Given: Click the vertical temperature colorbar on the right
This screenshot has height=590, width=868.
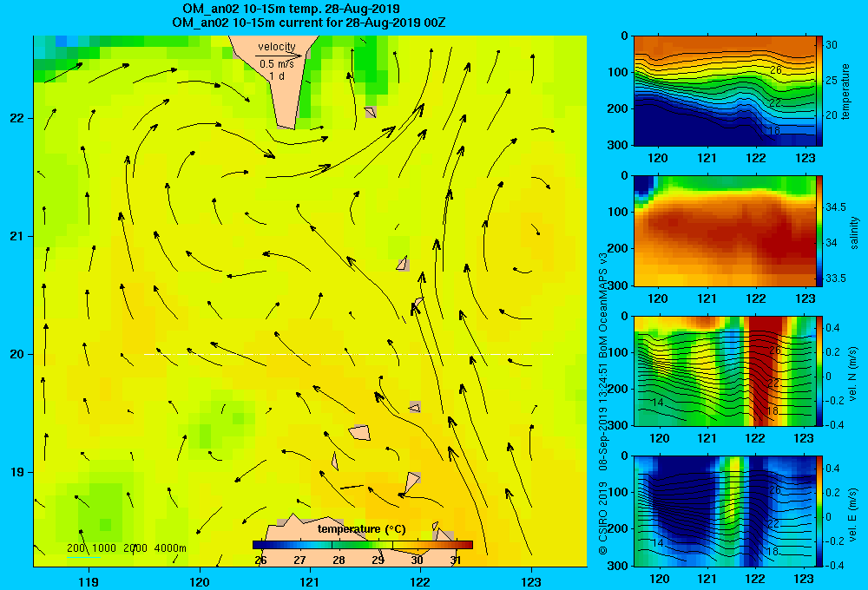Looking at the screenshot, I should coord(819,91).
